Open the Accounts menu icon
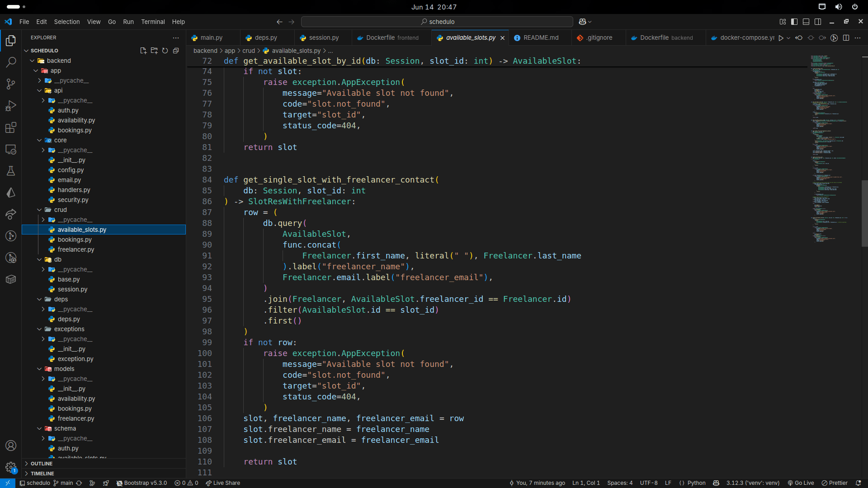The image size is (868, 488). (x=11, y=446)
